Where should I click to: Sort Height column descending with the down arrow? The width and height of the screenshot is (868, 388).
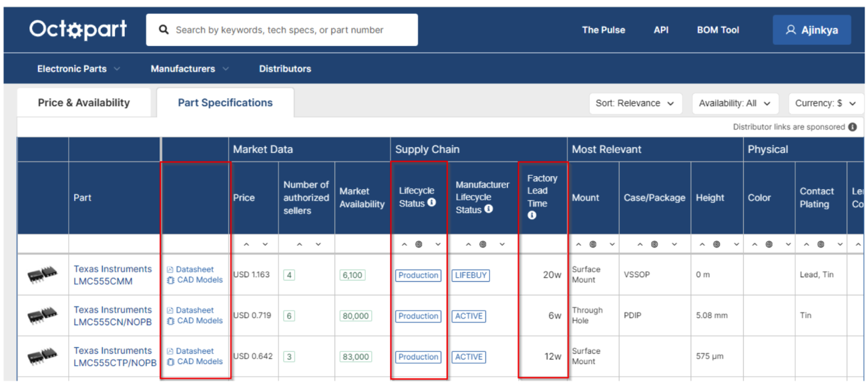click(738, 244)
